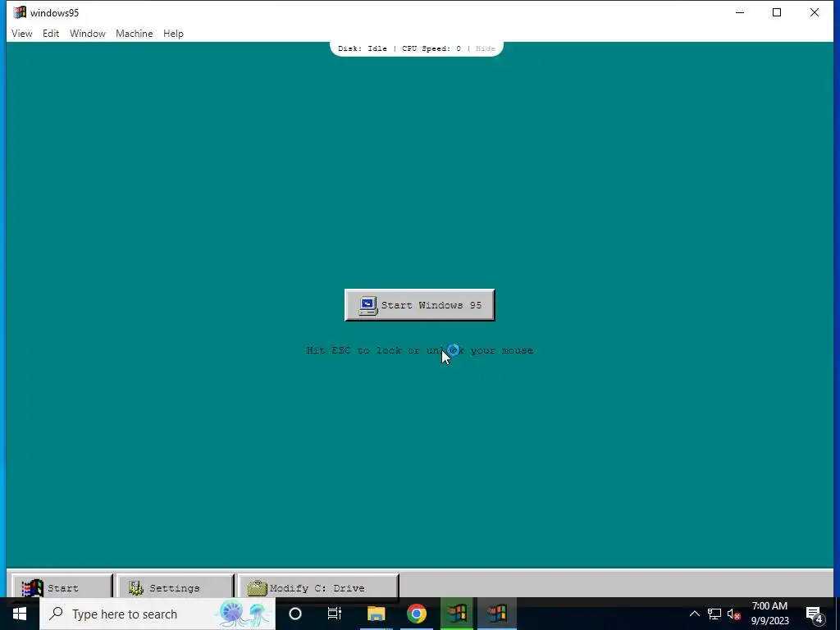Open the Settings tab in bottom bar

coord(176,587)
